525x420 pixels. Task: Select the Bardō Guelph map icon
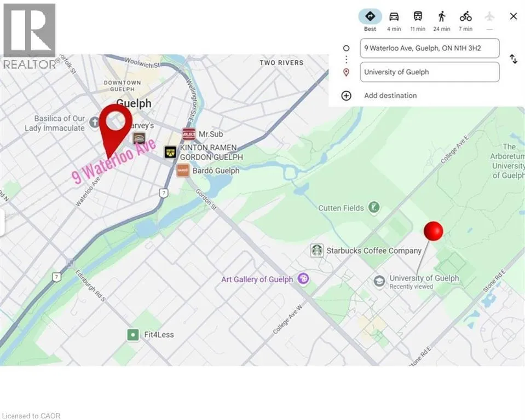click(x=183, y=171)
